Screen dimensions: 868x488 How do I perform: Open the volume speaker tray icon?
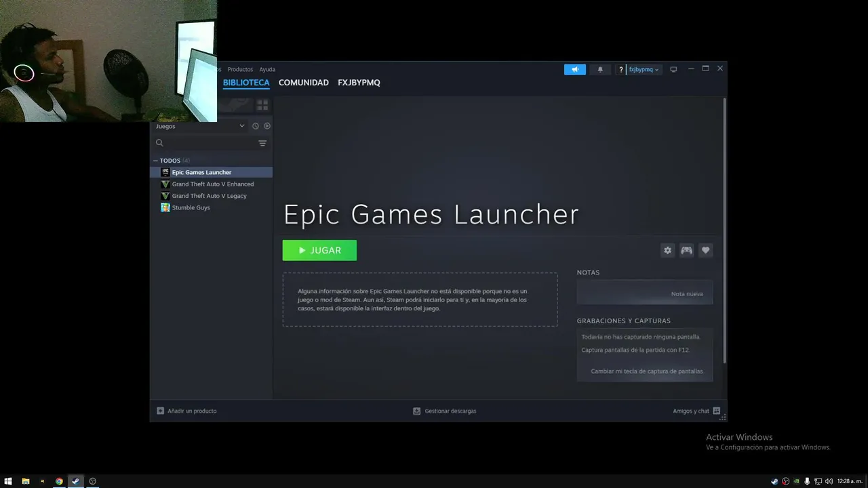(829, 481)
